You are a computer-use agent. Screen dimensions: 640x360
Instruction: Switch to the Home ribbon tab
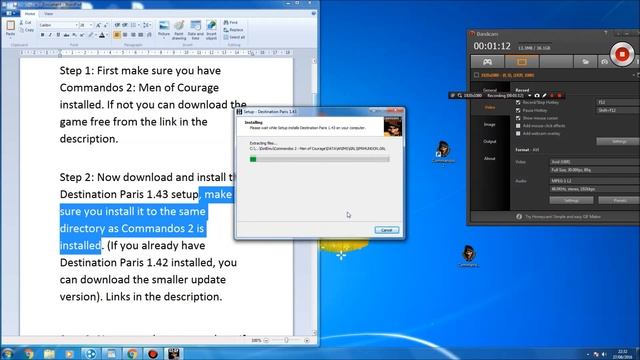(30, 13)
